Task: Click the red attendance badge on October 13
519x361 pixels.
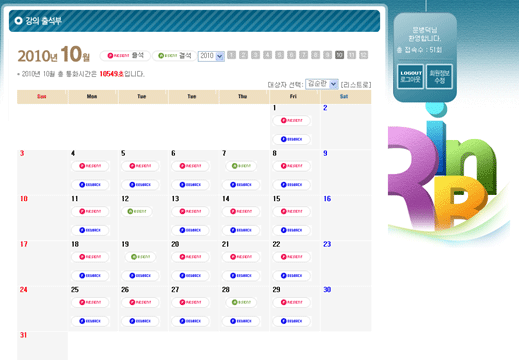Action: click(x=191, y=211)
